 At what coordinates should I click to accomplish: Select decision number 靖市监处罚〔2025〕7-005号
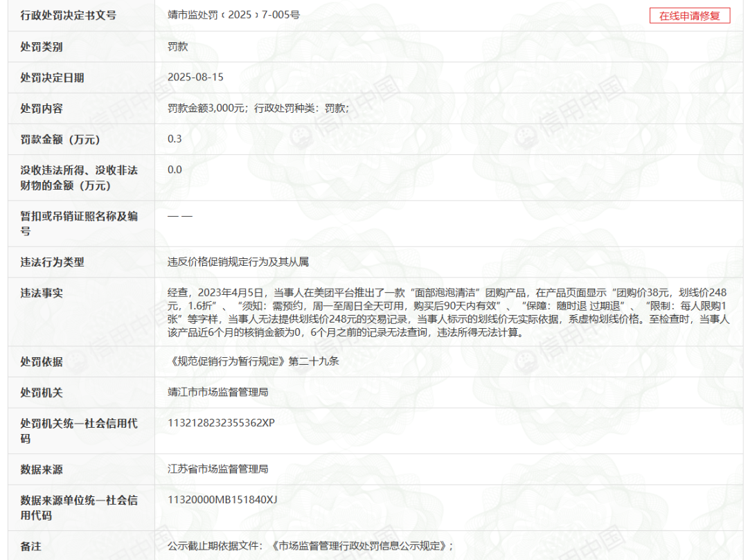tap(234, 15)
